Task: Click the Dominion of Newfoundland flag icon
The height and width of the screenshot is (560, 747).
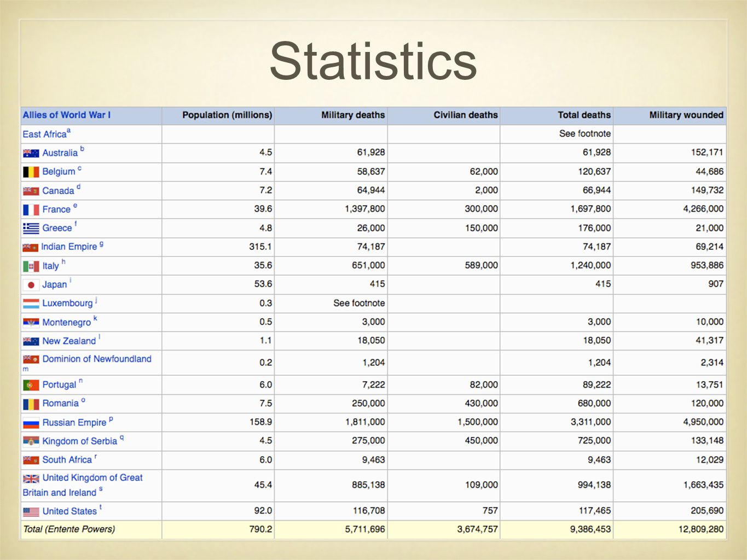Action: (x=31, y=359)
